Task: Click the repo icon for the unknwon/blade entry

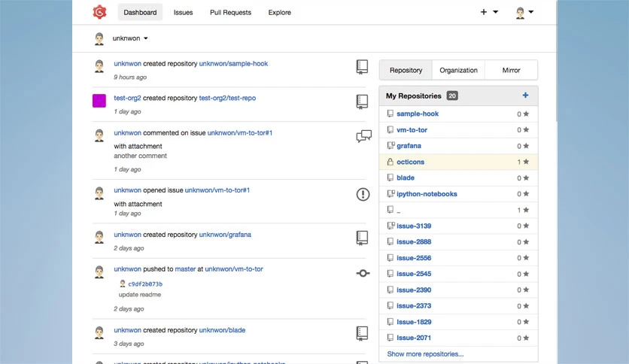Action: 362,333
